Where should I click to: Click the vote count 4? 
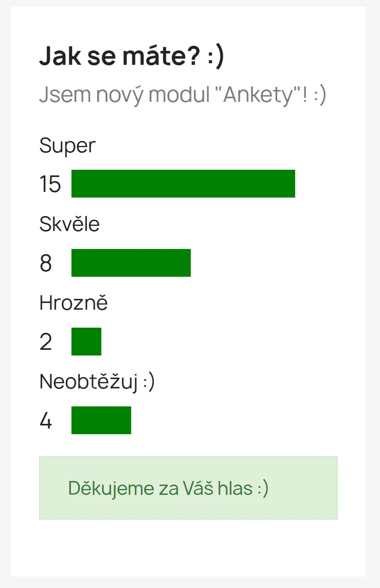46,421
